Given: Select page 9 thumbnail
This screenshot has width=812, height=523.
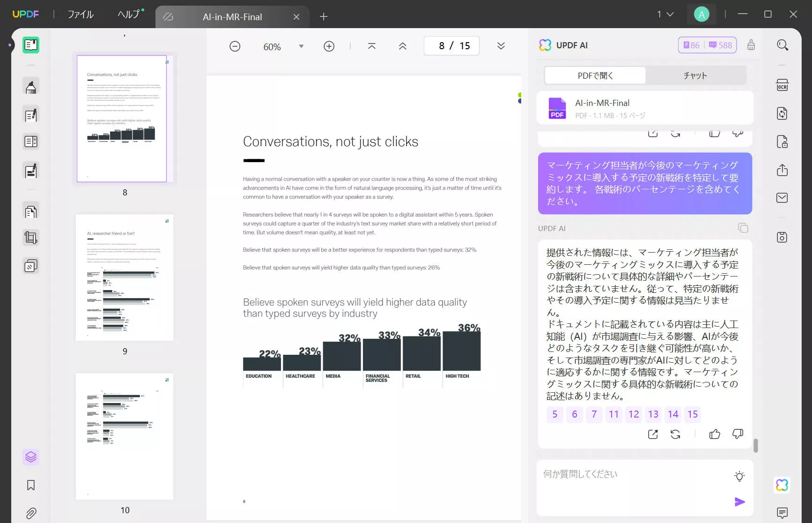Looking at the screenshot, I should 125,277.
